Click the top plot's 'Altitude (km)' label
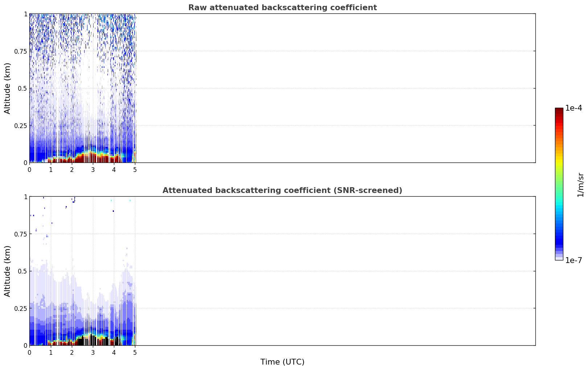 [8, 88]
